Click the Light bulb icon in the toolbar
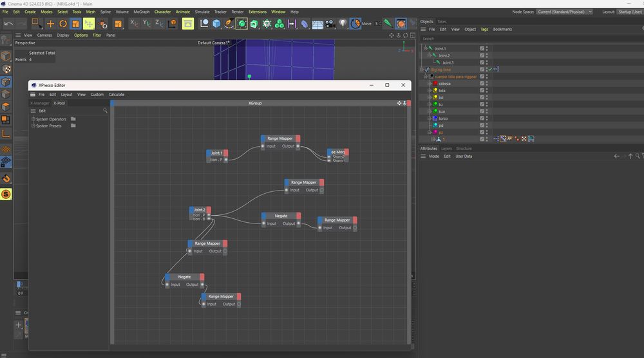This screenshot has height=358, width=644. click(x=343, y=24)
